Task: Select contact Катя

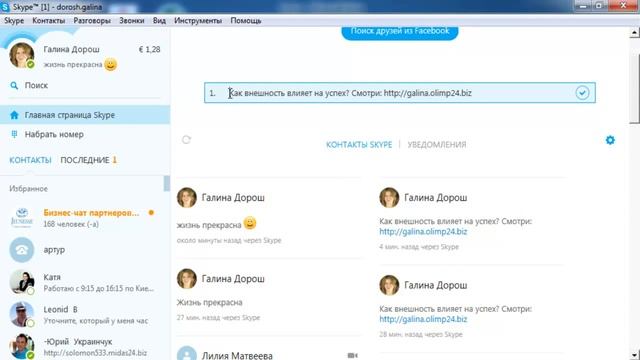Action: point(85,282)
